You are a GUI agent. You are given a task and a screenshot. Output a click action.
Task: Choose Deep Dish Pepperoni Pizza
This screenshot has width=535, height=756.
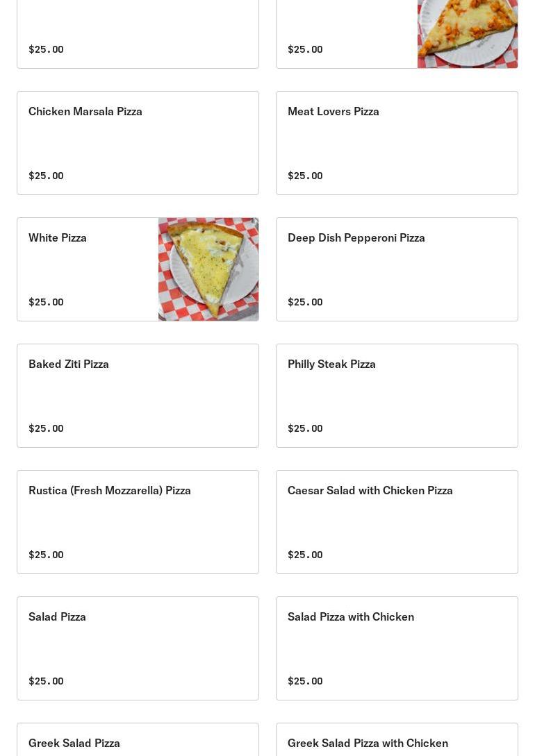356,238
